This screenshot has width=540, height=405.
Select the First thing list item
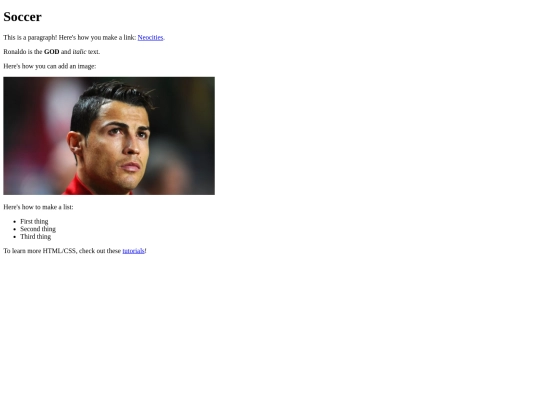tap(34, 221)
